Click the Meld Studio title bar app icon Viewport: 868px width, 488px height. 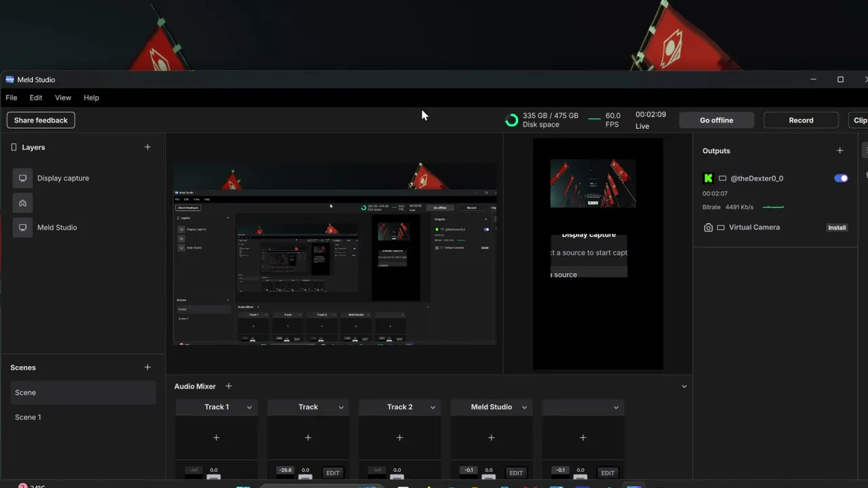(x=9, y=79)
